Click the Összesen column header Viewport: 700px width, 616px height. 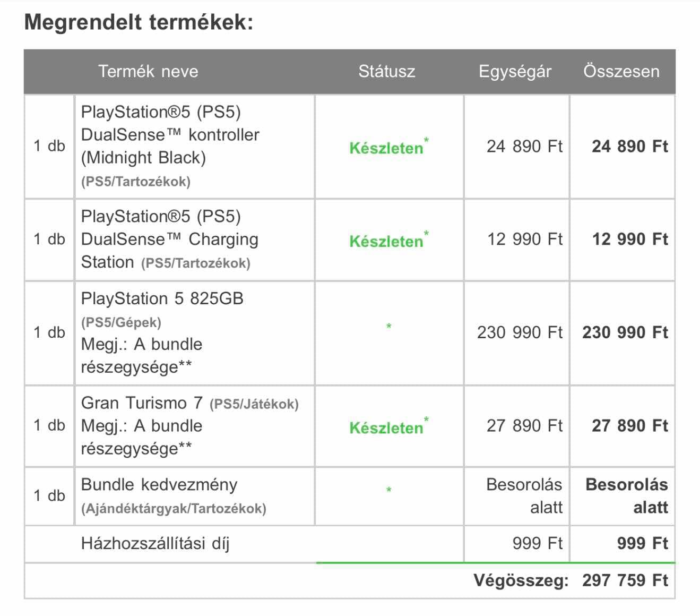tap(621, 72)
